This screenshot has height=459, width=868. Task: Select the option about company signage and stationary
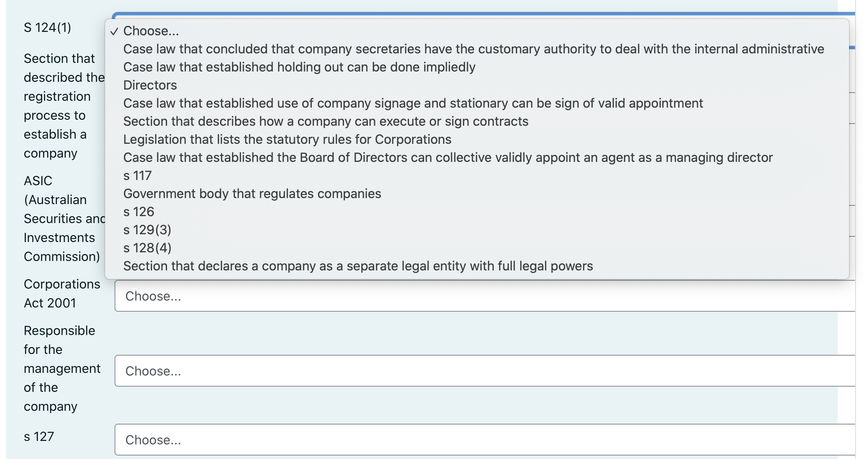click(x=413, y=103)
